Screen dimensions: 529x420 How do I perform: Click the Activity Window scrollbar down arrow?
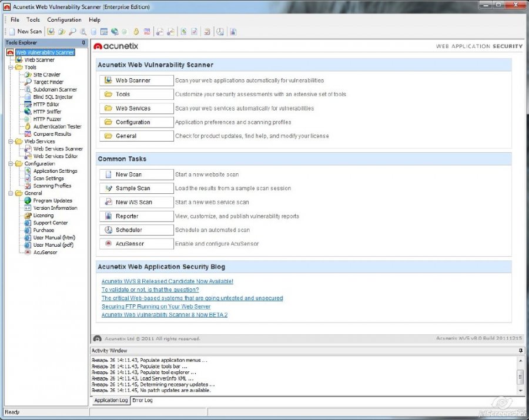[x=520, y=391]
